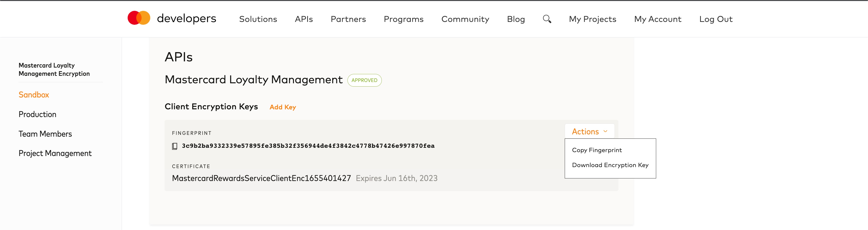Click the Add Key link
This screenshot has width=868, height=230.
click(x=282, y=107)
